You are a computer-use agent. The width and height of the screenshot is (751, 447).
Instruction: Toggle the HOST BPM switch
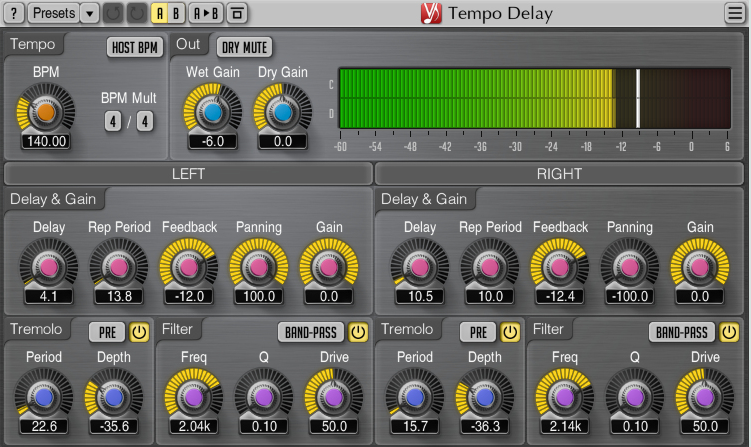click(x=135, y=47)
